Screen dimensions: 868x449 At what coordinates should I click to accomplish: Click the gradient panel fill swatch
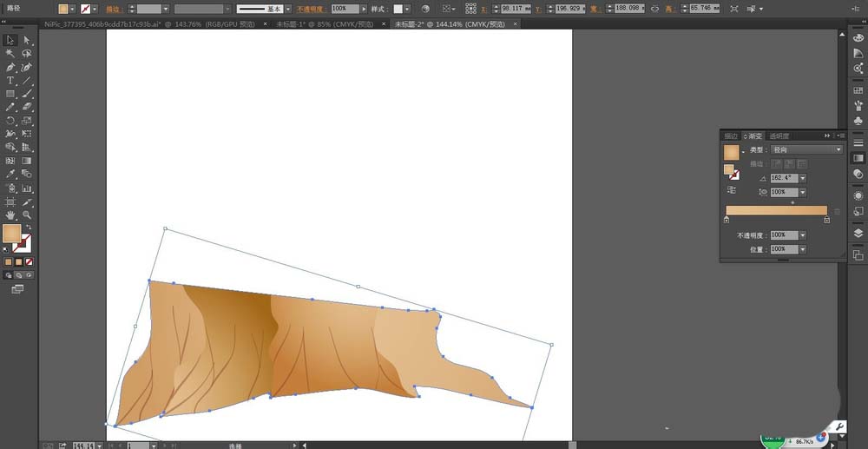(x=731, y=153)
